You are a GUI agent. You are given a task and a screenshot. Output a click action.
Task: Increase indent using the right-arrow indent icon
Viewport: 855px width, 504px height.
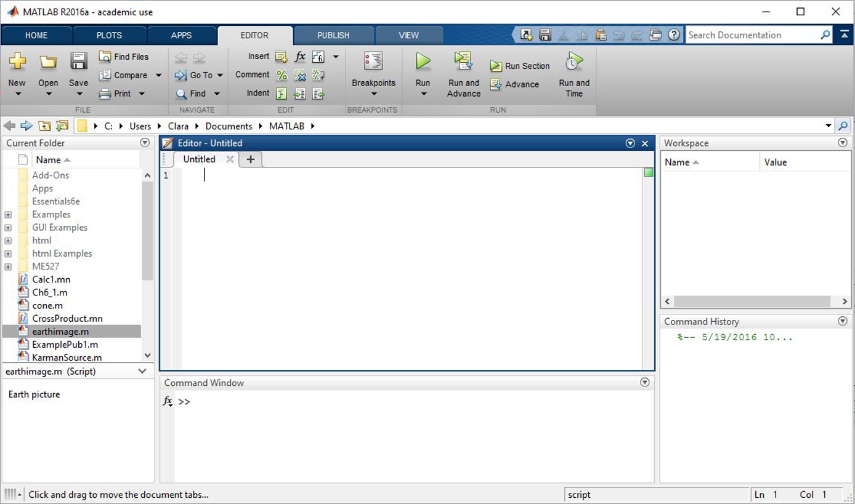pos(300,94)
